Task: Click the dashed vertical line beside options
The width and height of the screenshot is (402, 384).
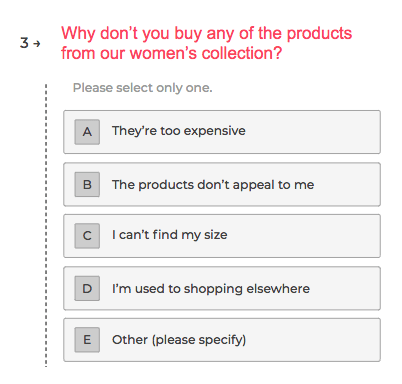Action: coord(46,226)
